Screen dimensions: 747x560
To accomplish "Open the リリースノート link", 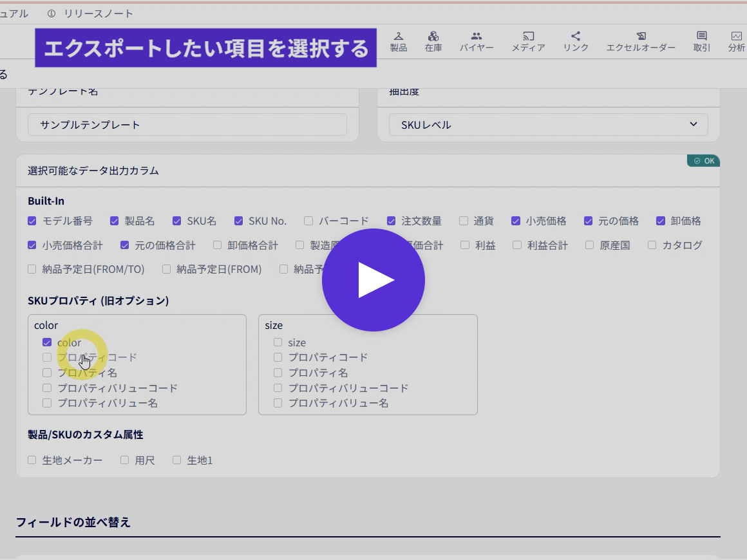I will click(x=98, y=14).
